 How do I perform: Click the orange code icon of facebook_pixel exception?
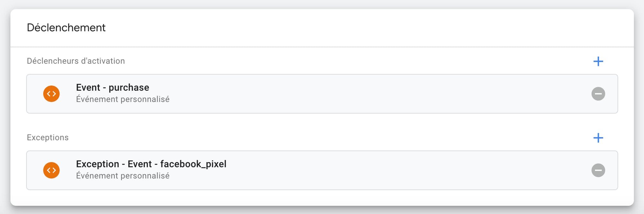point(52,170)
